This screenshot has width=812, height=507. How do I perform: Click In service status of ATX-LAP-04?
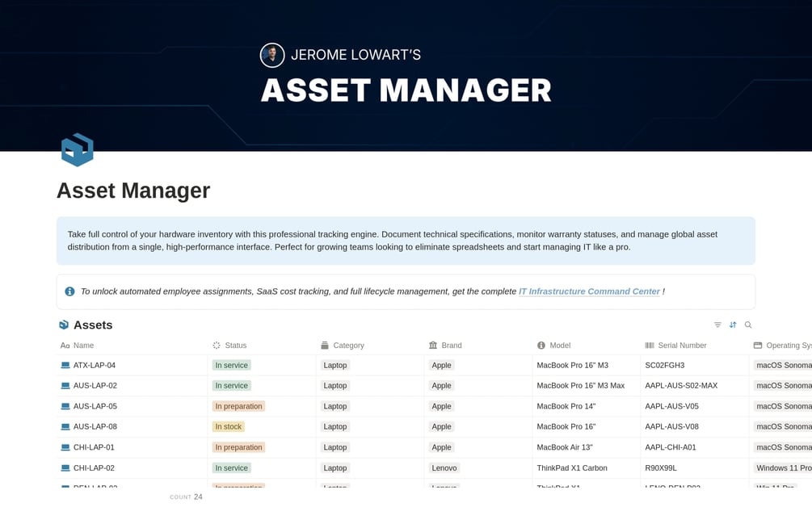click(232, 365)
